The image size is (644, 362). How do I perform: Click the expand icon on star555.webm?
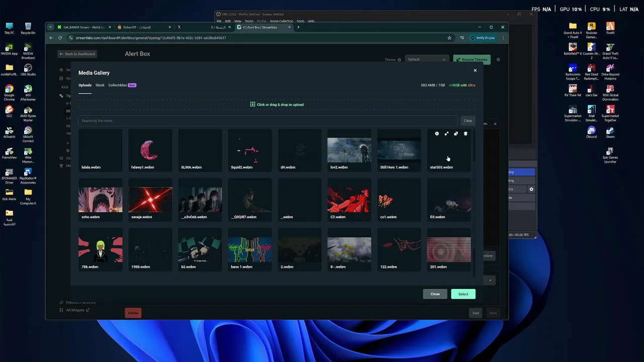[446, 134]
